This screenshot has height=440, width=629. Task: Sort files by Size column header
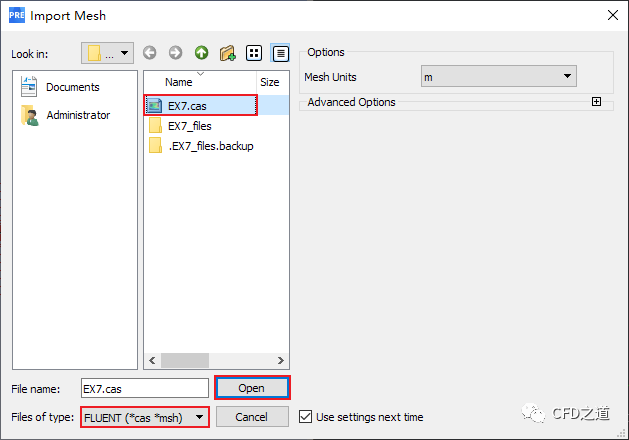(x=272, y=82)
